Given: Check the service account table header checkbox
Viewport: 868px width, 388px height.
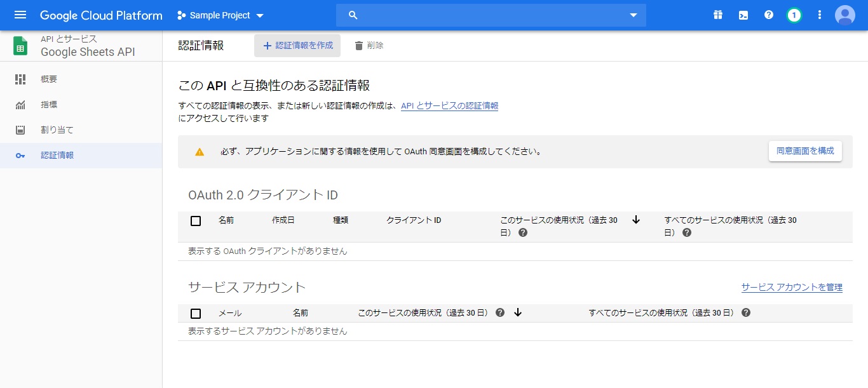Looking at the screenshot, I should tap(196, 312).
